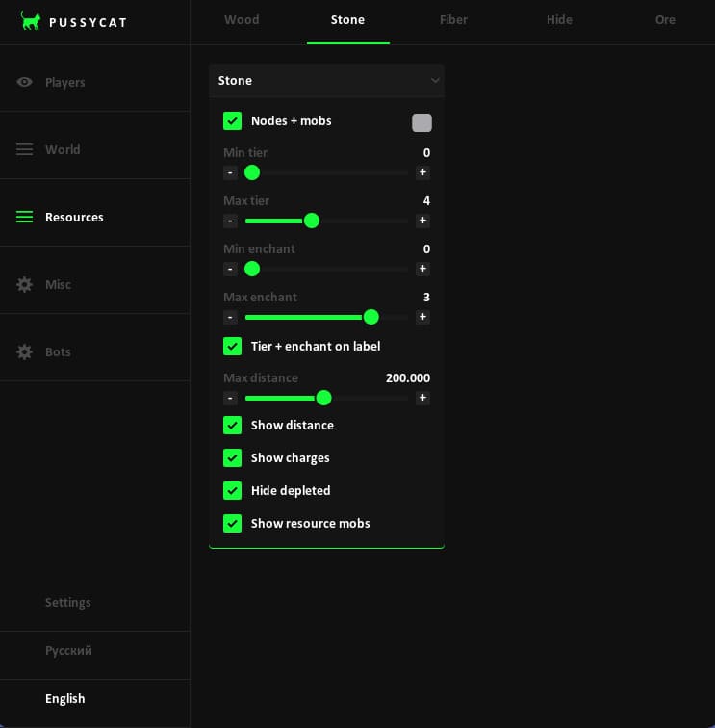Decrease Max tier with minus button
This screenshot has width=715, height=728.
click(x=230, y=221)
